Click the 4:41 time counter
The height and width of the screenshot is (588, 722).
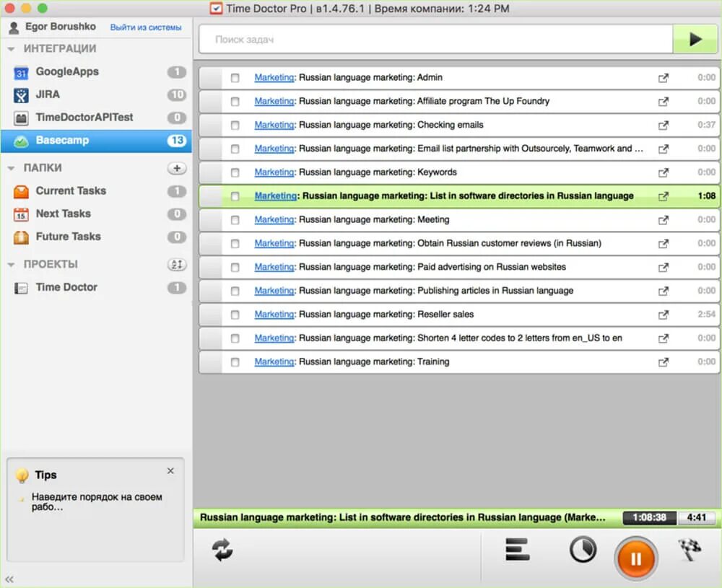click(x=696, y=517)
